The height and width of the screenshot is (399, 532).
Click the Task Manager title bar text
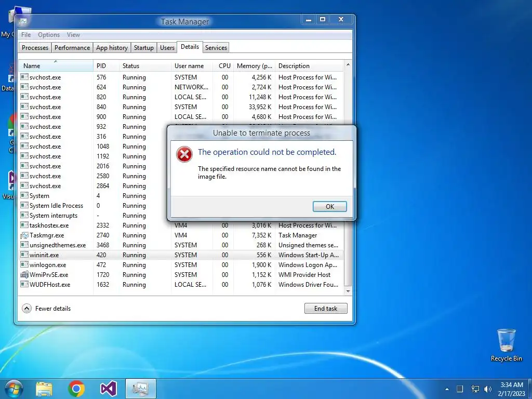tap(185, 21)
